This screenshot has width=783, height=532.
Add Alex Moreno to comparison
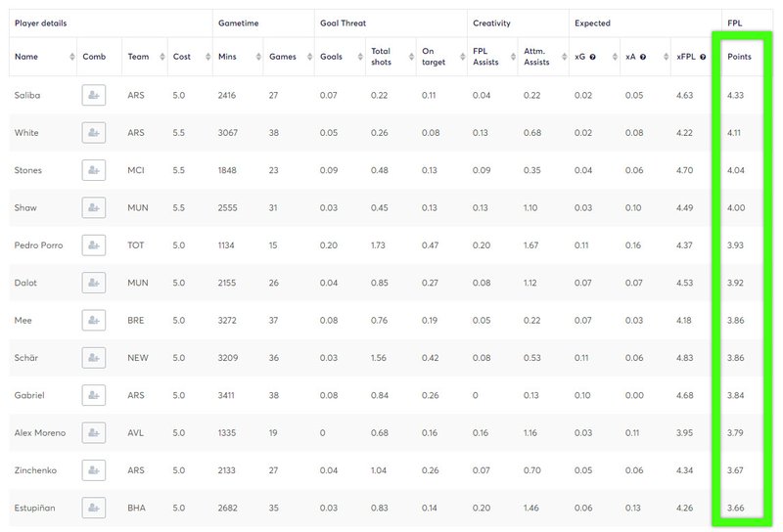point(94,432)
